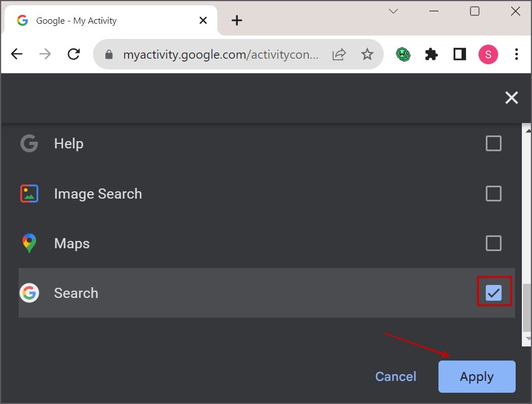The image size is (532, 404).
Task: Open a new browser tab
Action: [x=237, y=20]
